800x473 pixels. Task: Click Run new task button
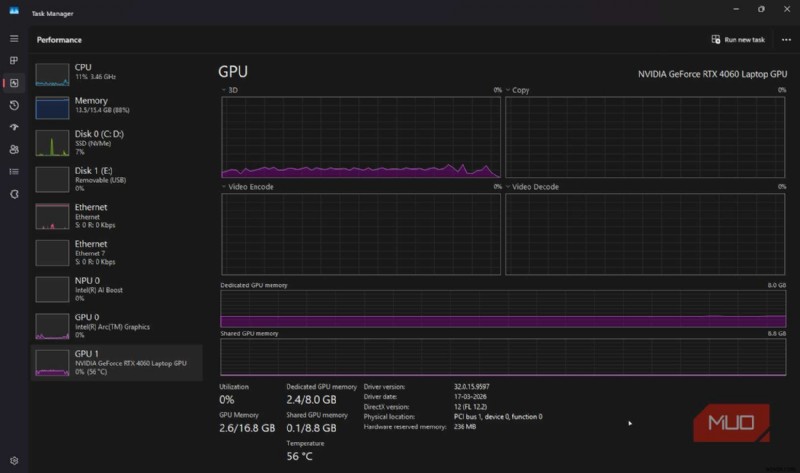tap(738, 40)
